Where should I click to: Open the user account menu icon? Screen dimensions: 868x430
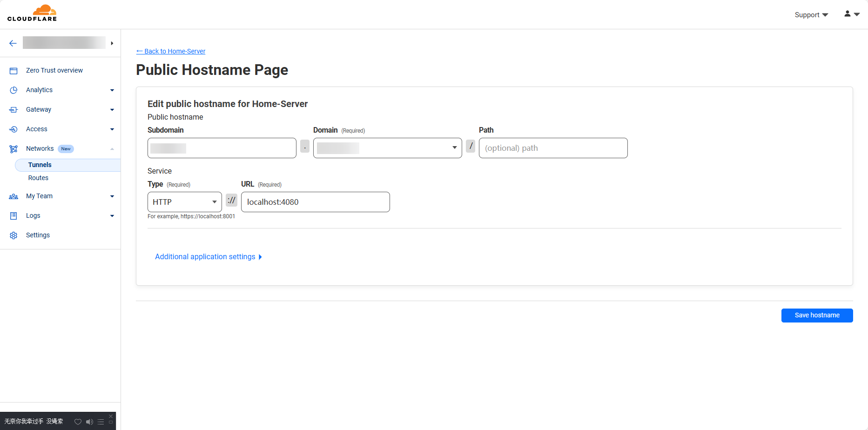(x=851, y=14)
